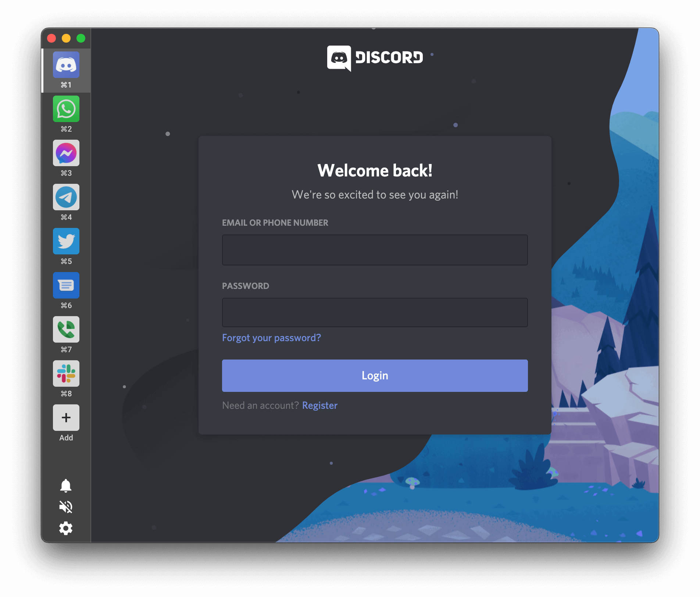The width and height of the screenshot is (700, 597).
Task: Toggle the muted sound speaker icon
Action: point(66,507)
